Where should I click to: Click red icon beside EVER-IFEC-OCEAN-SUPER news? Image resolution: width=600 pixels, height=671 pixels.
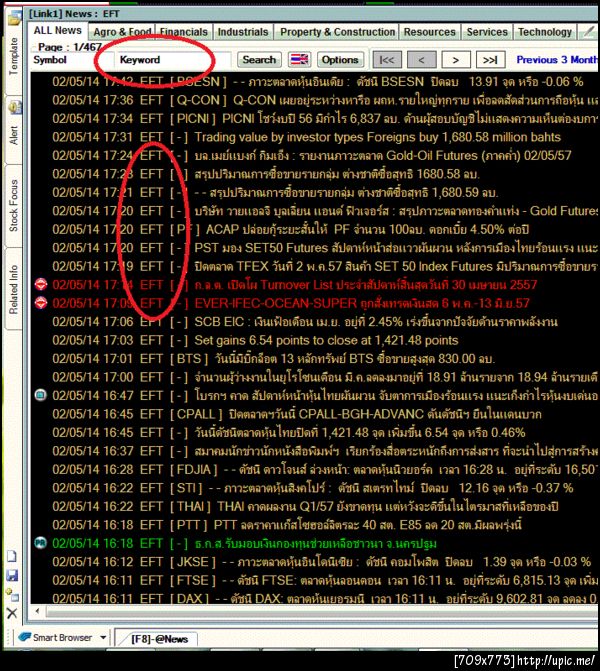point(41,303)
